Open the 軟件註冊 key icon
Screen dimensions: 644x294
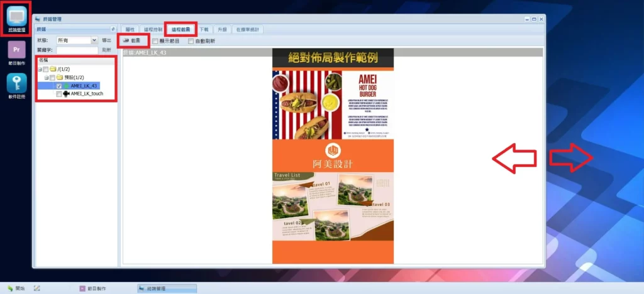coord(16,84)
